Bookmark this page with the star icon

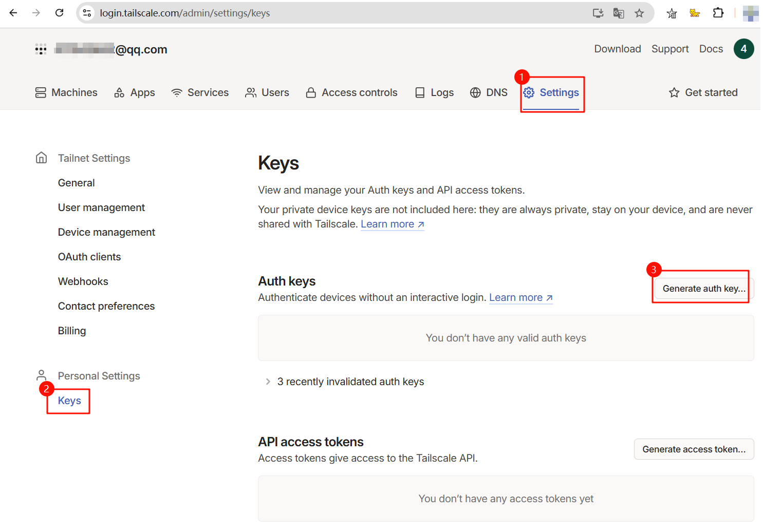(639, 13)
